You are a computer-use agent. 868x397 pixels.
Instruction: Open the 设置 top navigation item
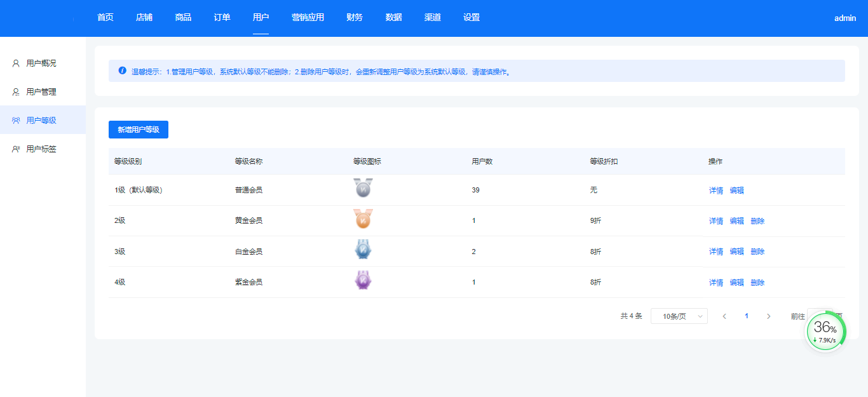coord(471,18)
